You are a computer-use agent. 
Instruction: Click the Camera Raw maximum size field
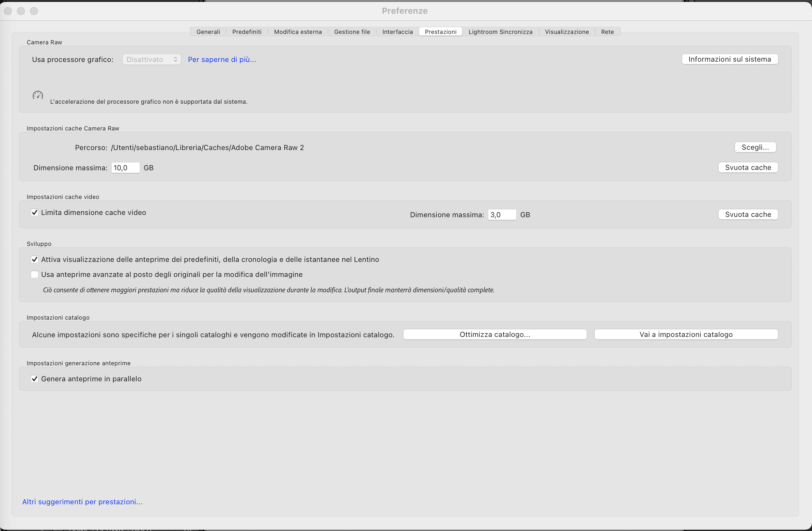(125, 167)
